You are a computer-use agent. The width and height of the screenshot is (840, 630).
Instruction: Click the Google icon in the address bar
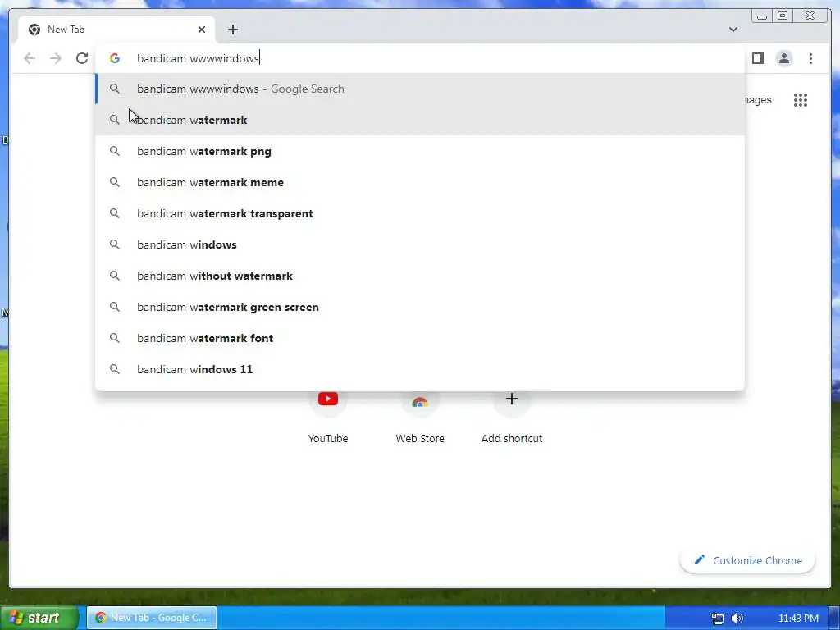click(115, 58)
